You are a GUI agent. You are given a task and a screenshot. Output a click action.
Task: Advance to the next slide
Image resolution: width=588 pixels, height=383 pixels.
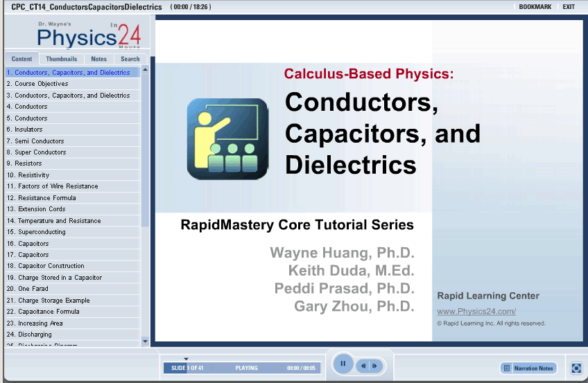(x=374, y=366)
